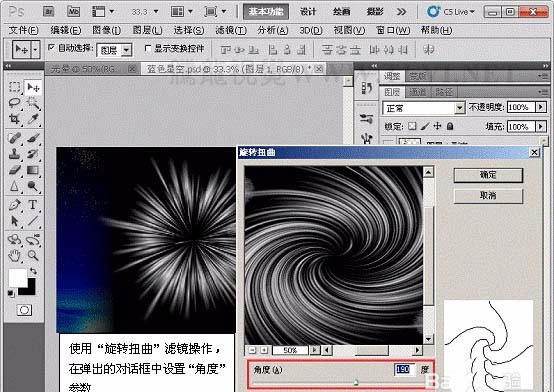
Task: Select the 3D Object Rotate tool
Action: click(14, 239)
